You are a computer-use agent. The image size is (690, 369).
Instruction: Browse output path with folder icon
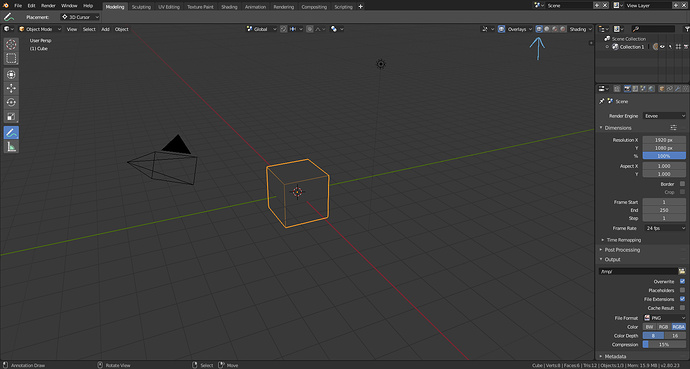(682, 271)
